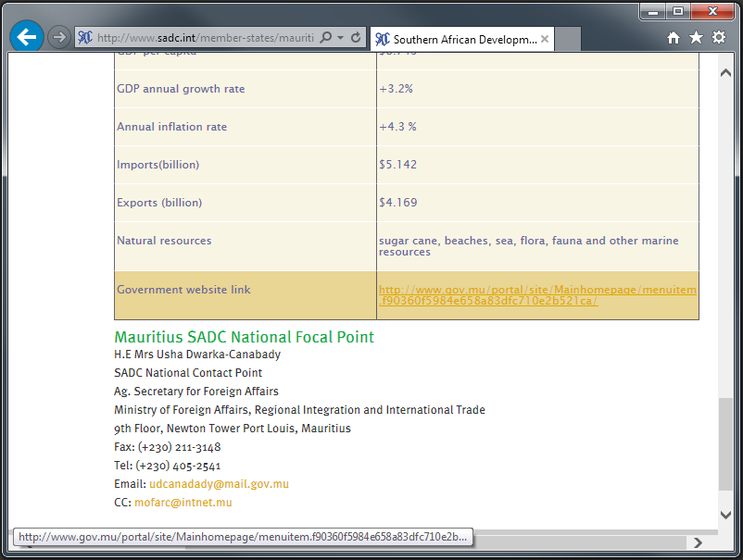Open the gov.mu government website link
Image resolution: width=743 pixels, height=560 pixels.
[537, 295]
